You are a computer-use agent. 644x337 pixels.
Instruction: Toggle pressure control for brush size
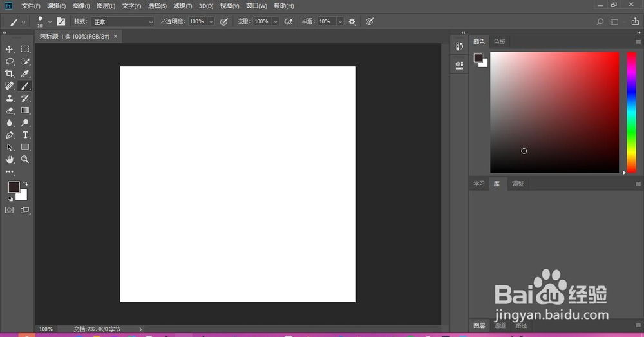pos(370,22)
